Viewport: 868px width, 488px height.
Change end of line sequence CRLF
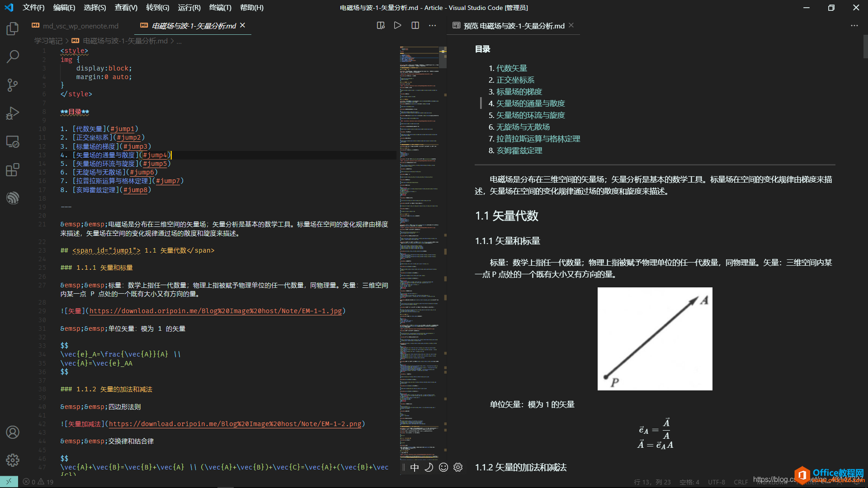[741, 482]
